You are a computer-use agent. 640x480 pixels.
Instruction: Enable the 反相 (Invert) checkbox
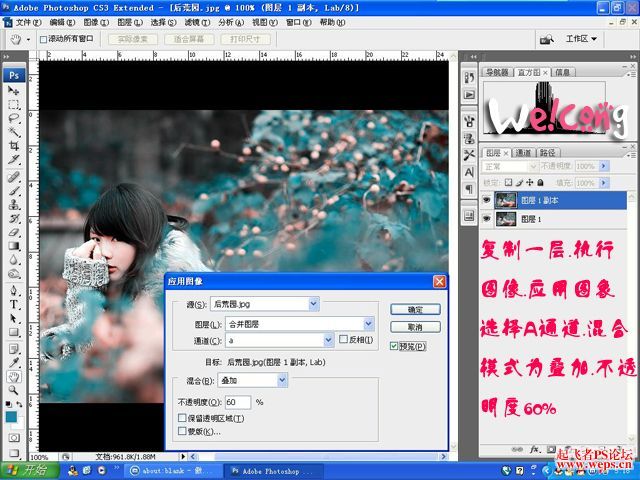coord(344,340)
